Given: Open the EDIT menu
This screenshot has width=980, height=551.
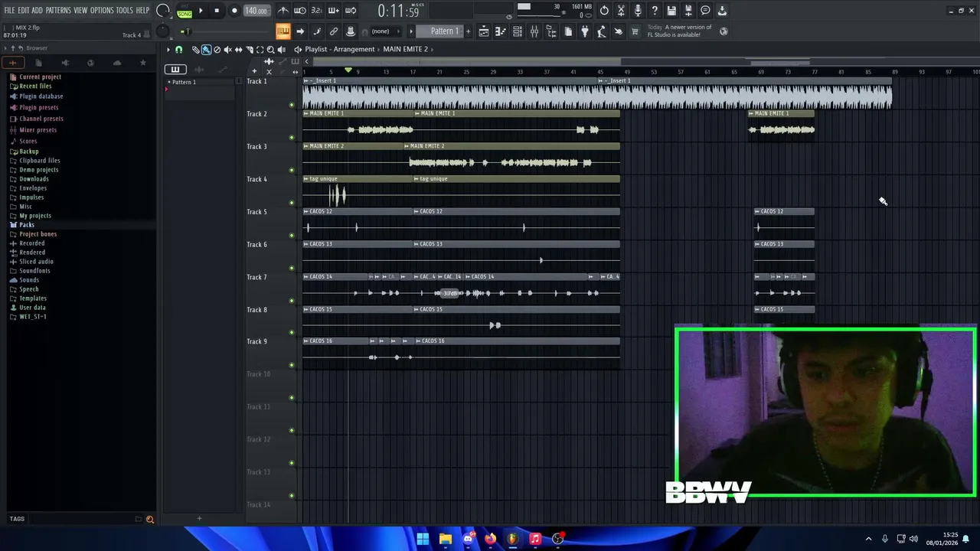Looking at the screenshot, I should click(24, 10).
